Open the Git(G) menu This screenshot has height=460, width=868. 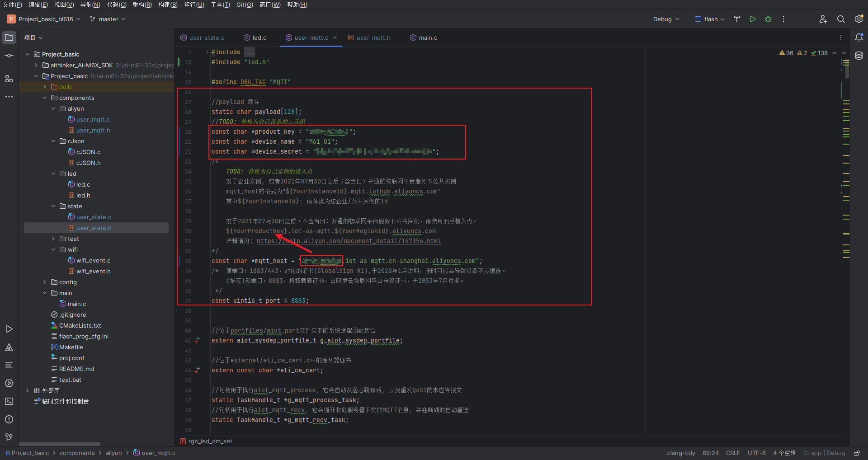pos(245,5)
